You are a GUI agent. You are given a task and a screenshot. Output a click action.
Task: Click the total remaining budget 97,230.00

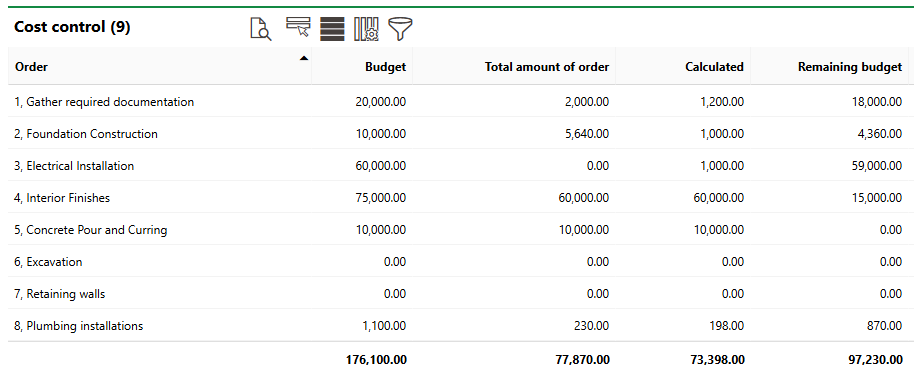point(876,360)
